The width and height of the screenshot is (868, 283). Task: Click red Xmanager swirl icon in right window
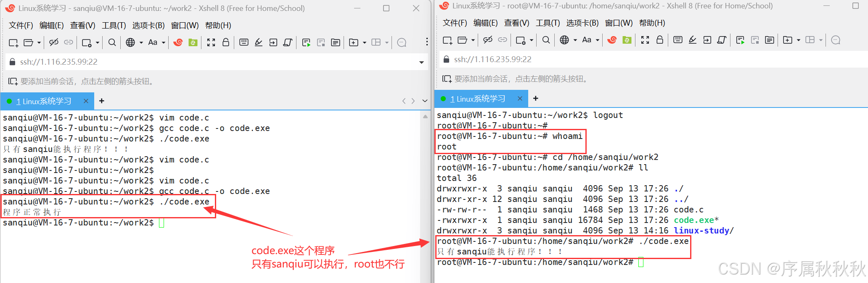point(612,40)
